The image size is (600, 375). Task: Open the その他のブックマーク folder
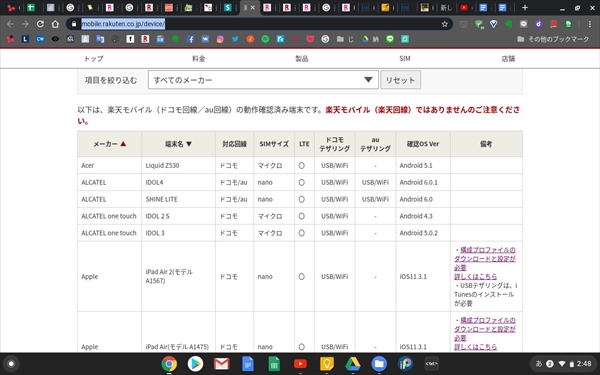(x=553, y=39)
